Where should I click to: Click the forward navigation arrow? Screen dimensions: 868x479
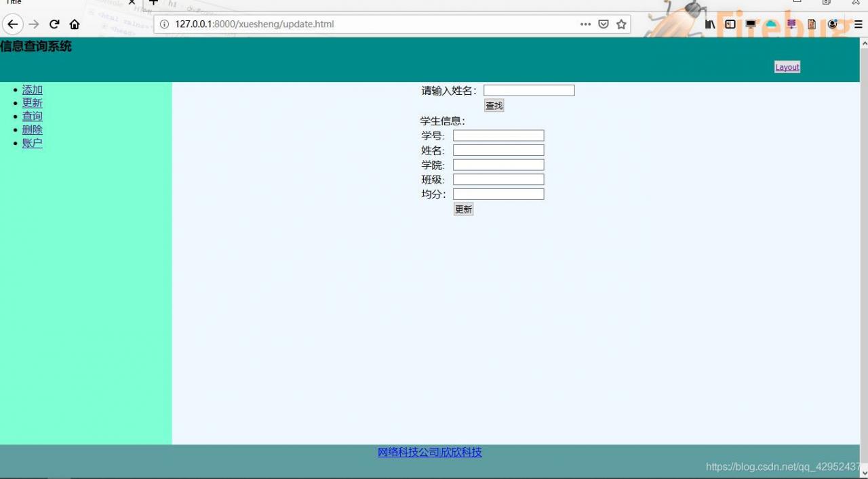click(34, 24)
